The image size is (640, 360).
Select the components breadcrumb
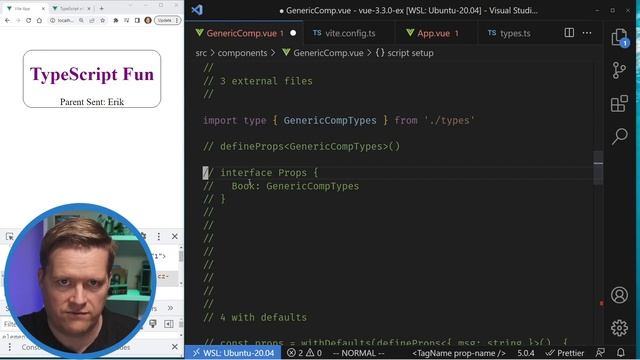click(x=242, y=53)
